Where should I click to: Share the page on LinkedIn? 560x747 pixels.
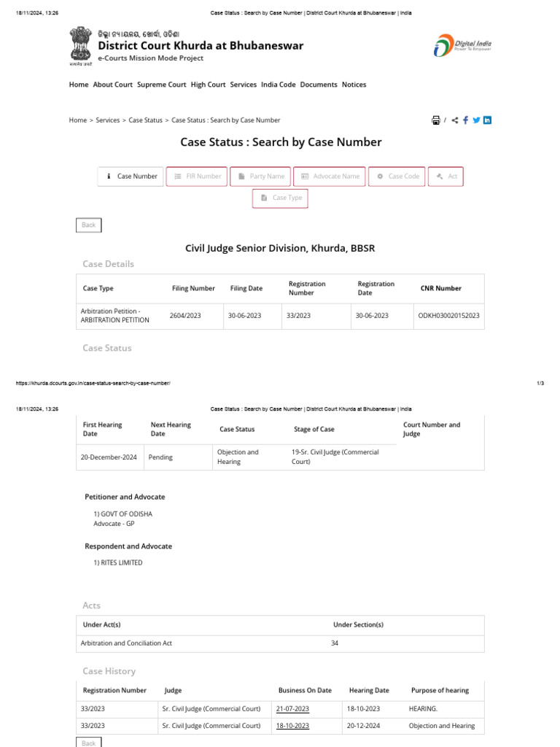[x=487, y=120]
